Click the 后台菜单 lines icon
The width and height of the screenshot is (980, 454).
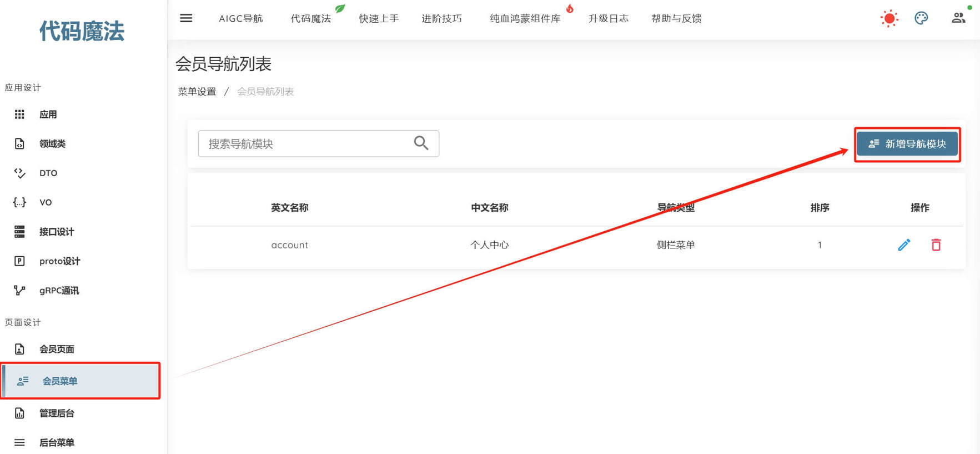pyautogui.click(x=19, y=442)
